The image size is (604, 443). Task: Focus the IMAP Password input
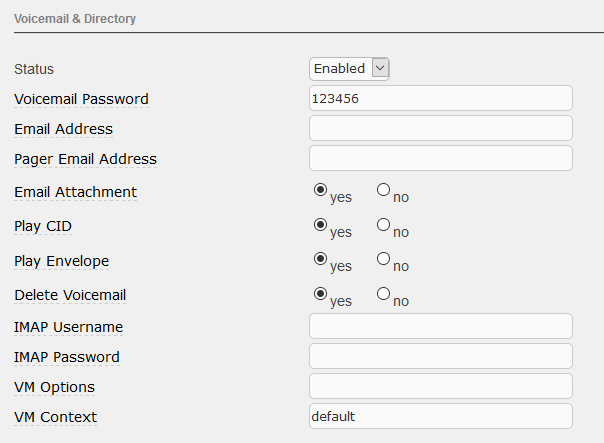coord(441,356)
